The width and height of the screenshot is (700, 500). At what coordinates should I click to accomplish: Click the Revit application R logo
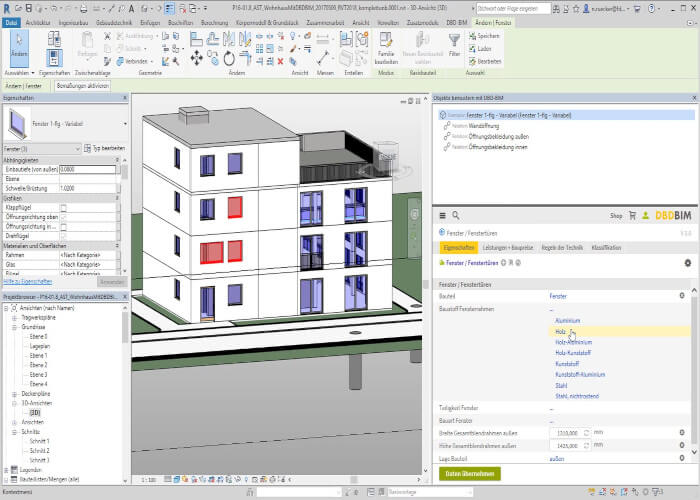tap(6, 8)
